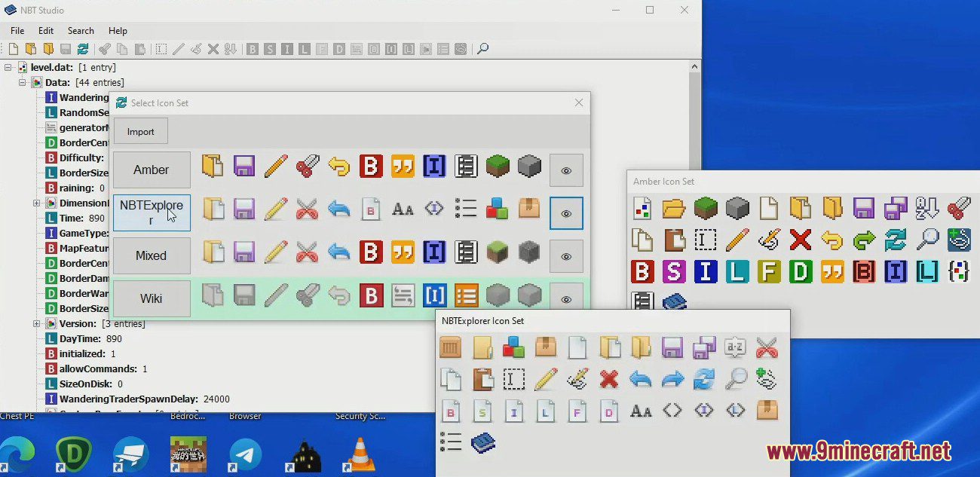980x477 pixels.
Task: Click the Rename dashed-box toolbar icon
Action: click(x=161, y=49)
